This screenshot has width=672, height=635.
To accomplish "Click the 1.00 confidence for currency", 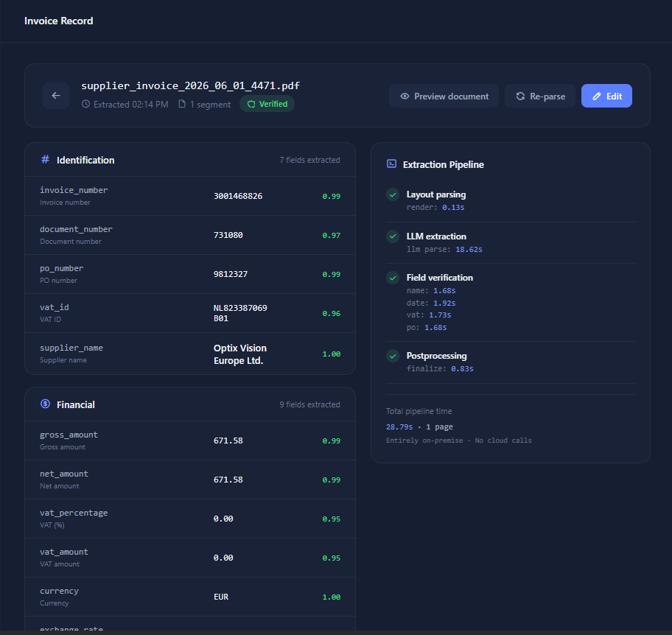I will coord(332,597).
